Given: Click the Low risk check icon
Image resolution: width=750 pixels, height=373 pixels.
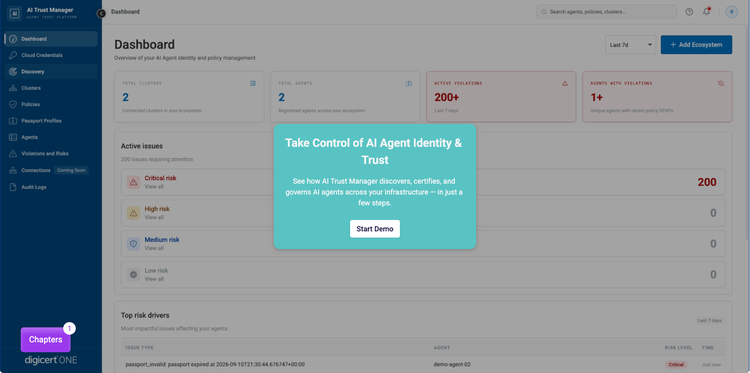Looking at the screenshot, I should [133, 274].
